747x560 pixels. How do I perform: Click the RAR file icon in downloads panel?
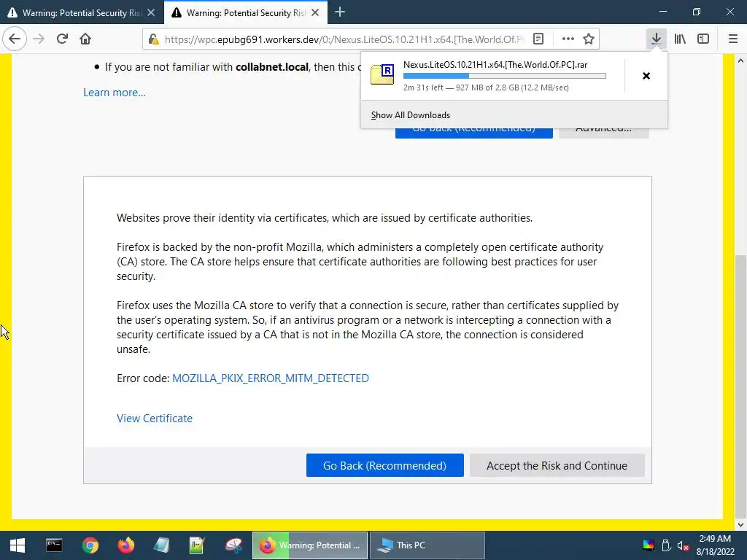[382, 74]
